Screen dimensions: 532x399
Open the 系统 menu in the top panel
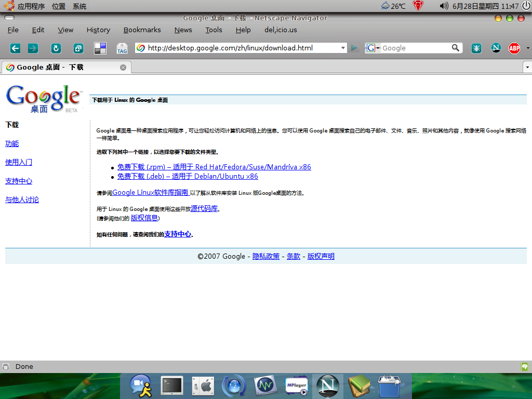[79, 6]
